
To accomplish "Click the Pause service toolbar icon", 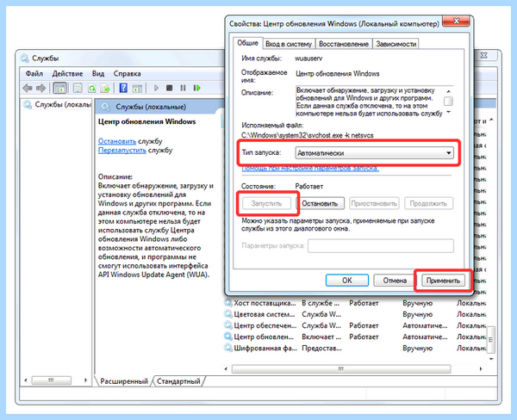I will point(183,88).
